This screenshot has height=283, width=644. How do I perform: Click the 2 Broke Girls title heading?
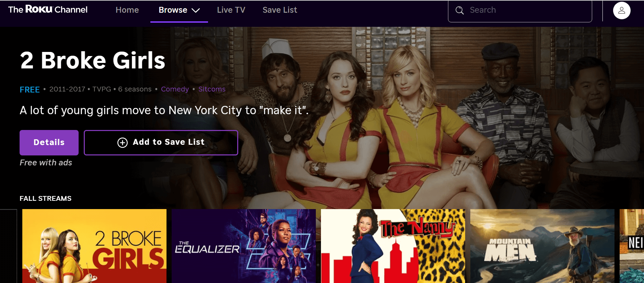(93, 61)
